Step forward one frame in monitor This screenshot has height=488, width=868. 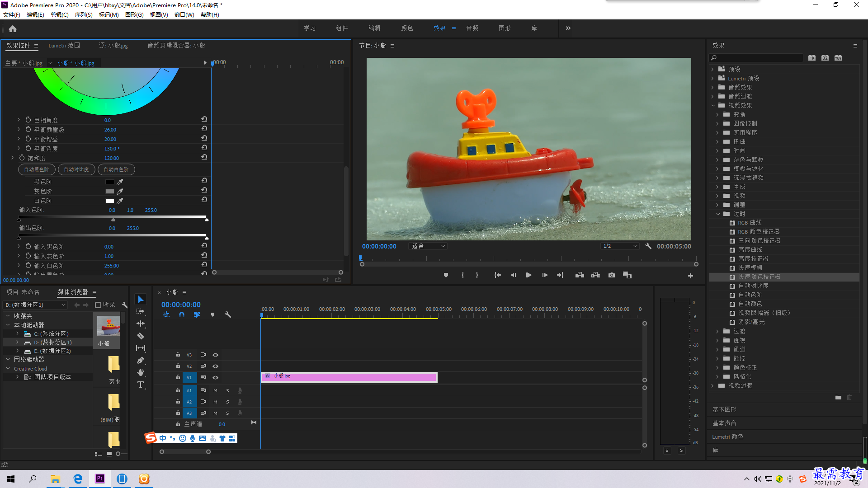pyautogui.click(x=545, y=275)
